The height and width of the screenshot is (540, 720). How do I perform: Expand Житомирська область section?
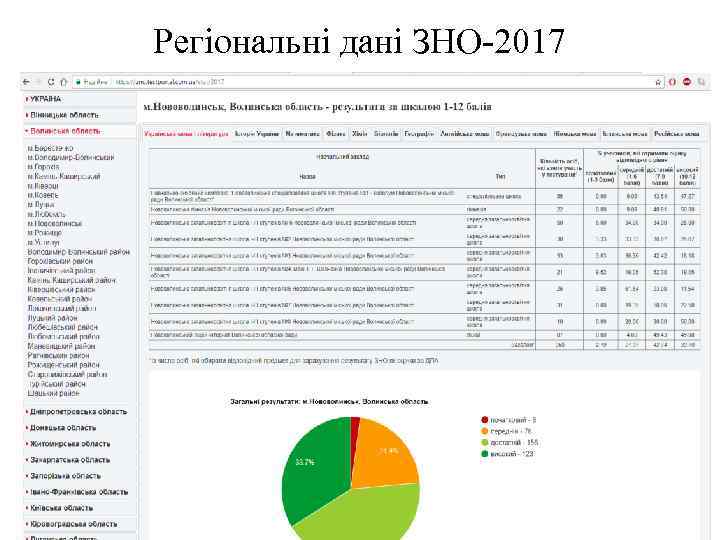(68, 444)
